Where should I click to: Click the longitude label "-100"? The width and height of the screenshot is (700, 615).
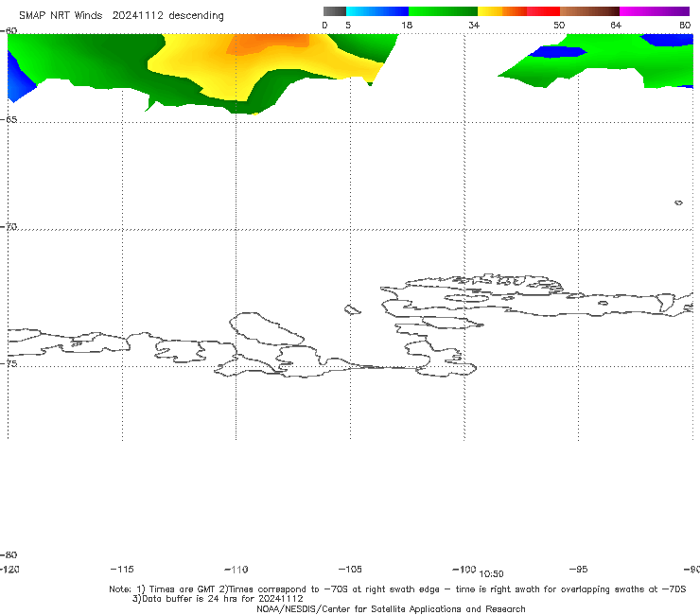464,569
